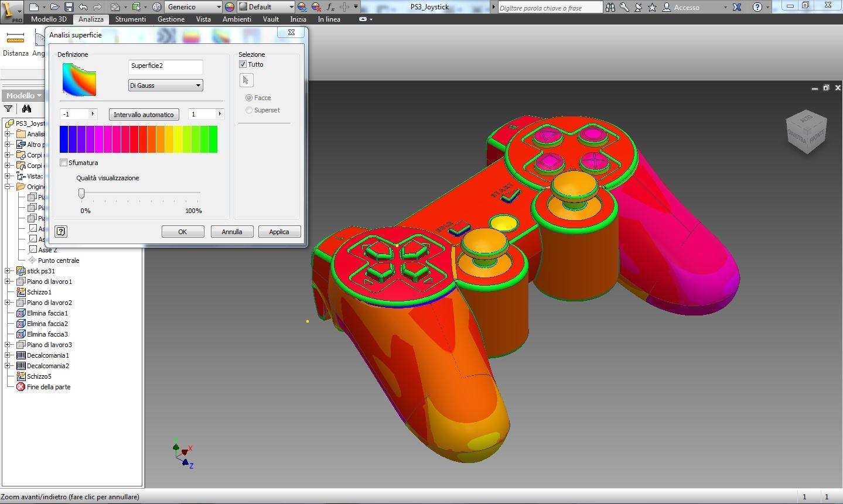Click the dialog help icon in Analisi superficie

point(60,231)
